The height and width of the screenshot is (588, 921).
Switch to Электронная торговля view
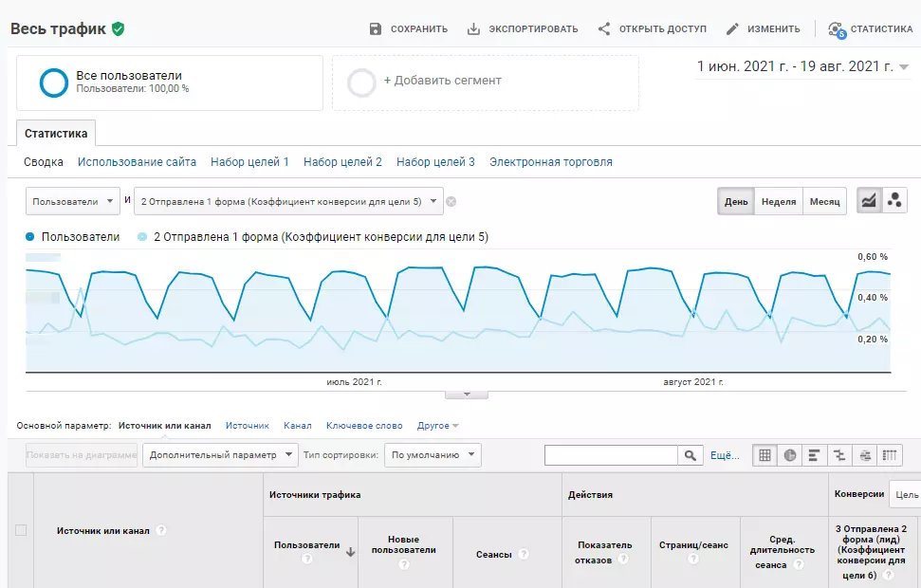coord(551,162)
